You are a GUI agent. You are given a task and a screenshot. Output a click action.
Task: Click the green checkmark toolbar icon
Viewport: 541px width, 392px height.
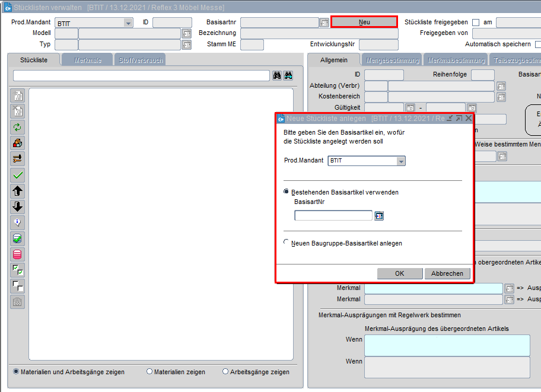pyautogui.click(x=18, y=175)
